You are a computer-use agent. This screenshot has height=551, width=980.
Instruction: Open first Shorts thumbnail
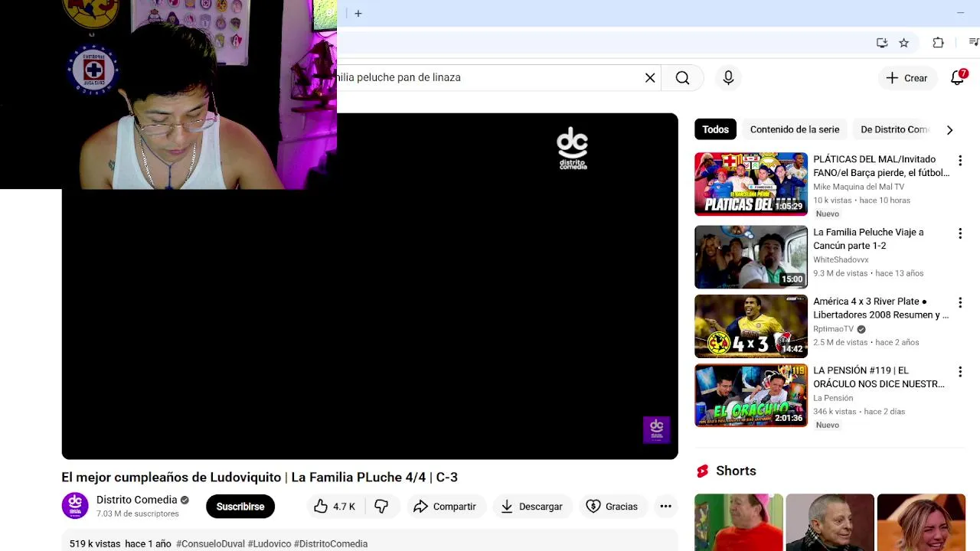[738, 523]
